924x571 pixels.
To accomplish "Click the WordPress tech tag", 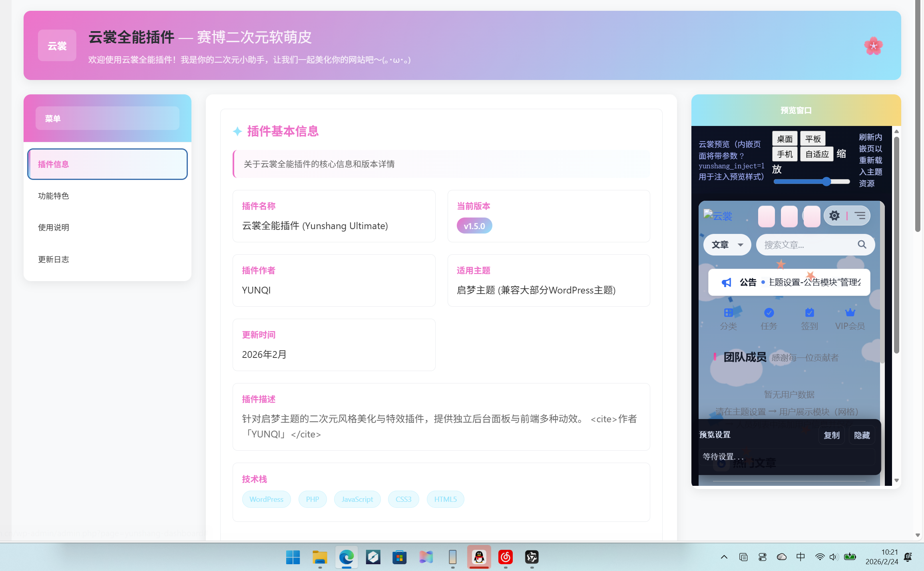I will click(x=266, y=499).
